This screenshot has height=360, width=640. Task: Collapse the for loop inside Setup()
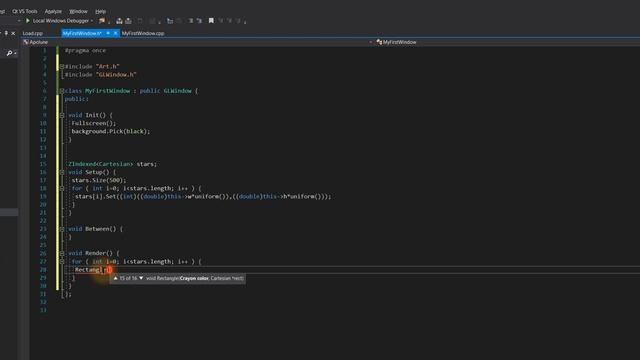[x=62, y=189]
